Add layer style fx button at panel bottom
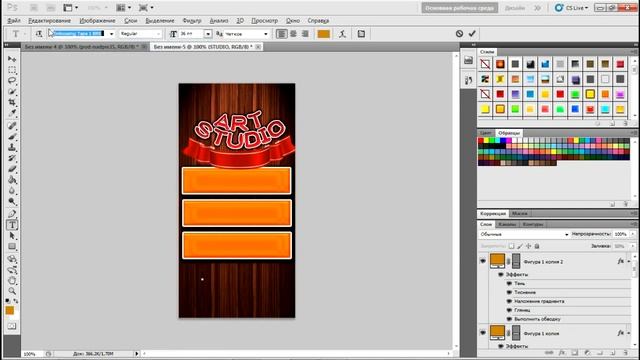The height and width of the screenshot is (360, 640). click(x=562, y=353)
